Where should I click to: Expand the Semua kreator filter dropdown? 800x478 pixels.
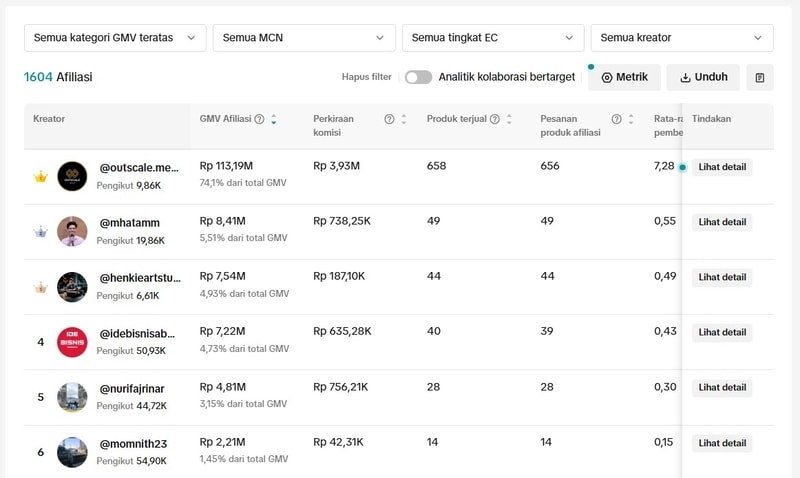click(682, 38)
